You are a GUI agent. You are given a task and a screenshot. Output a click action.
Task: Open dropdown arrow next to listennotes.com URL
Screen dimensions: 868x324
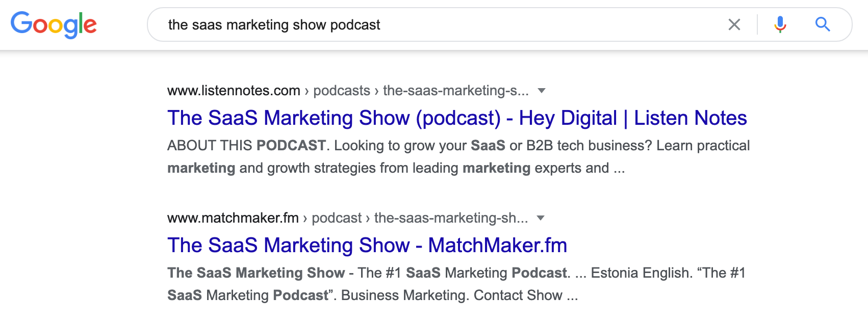pyautogui.click(x=542, y=91)
